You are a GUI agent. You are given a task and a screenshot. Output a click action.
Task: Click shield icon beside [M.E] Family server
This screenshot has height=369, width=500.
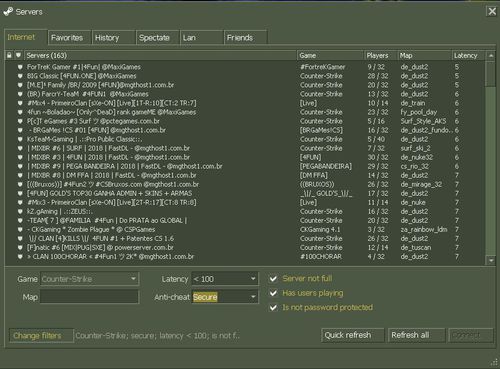20,85
